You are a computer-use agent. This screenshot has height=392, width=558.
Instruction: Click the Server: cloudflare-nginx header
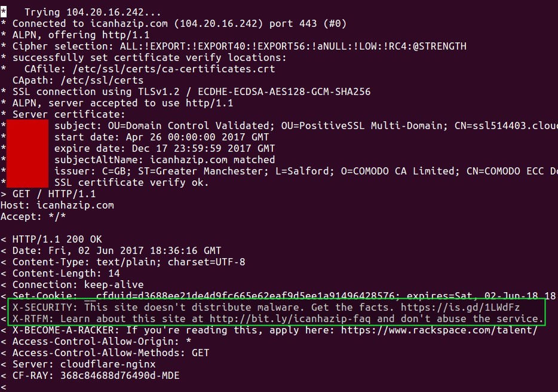(x=84, y=364)
